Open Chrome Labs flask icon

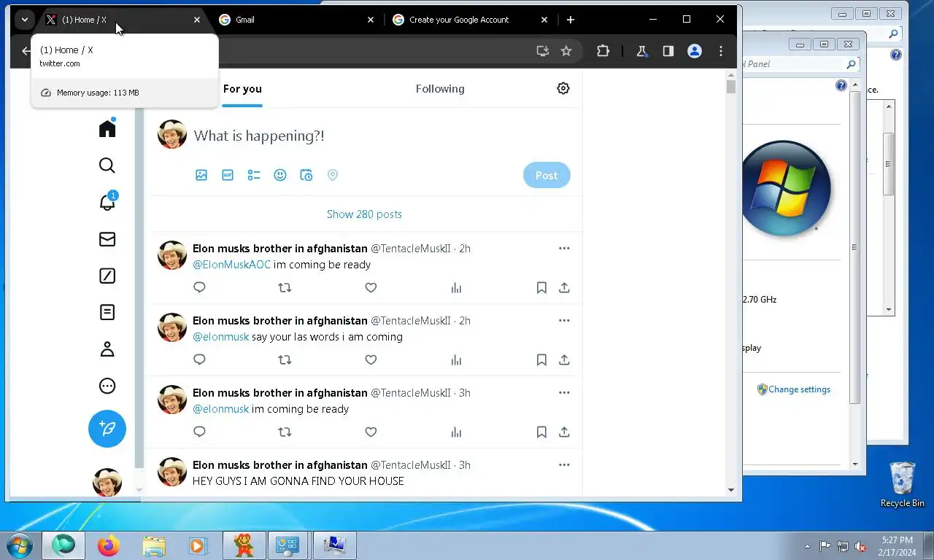click(x=642, y=51)
